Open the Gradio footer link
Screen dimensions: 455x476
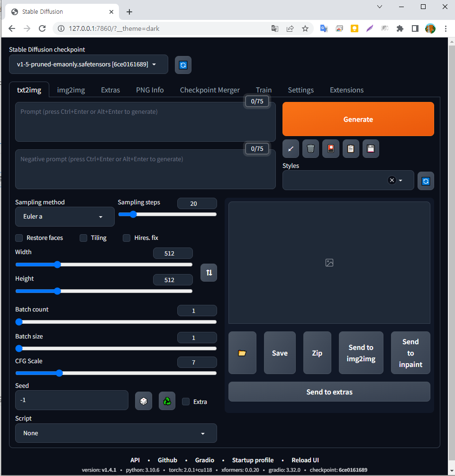tap(205, 460)
